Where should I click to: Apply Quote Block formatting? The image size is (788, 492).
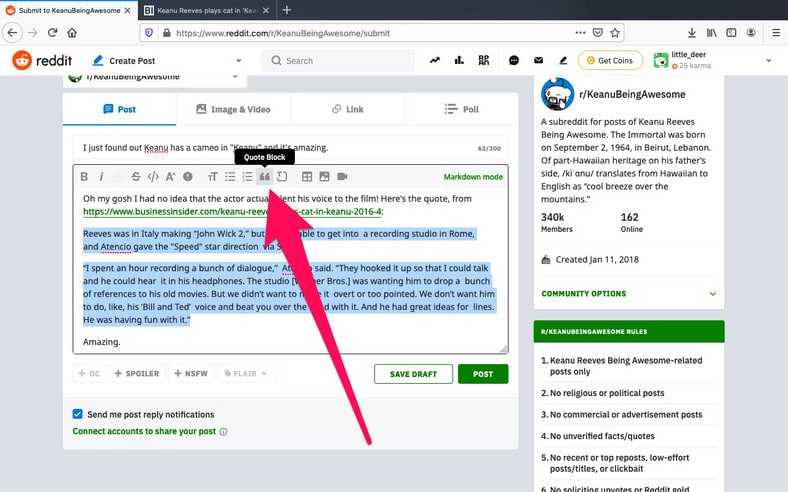[265, 176]
